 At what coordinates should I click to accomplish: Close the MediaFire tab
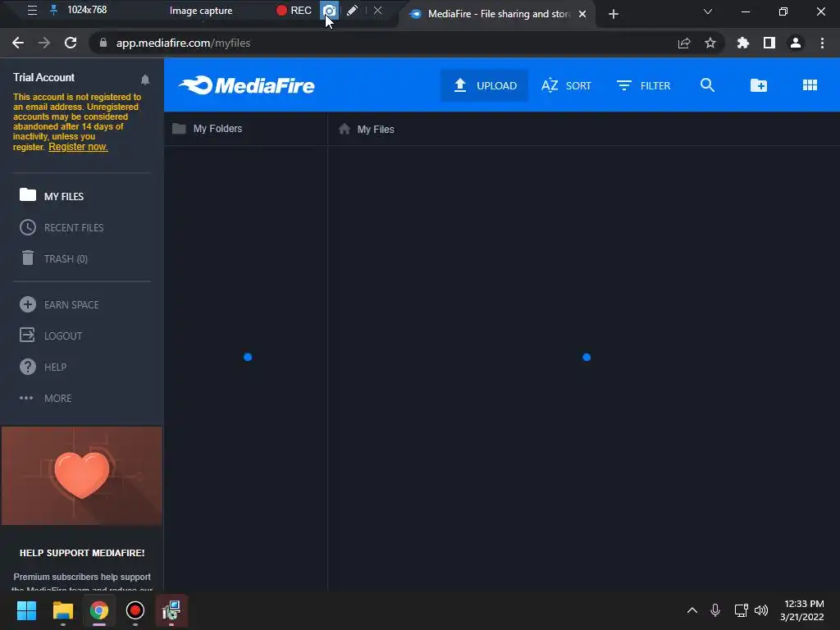(582, 14)
